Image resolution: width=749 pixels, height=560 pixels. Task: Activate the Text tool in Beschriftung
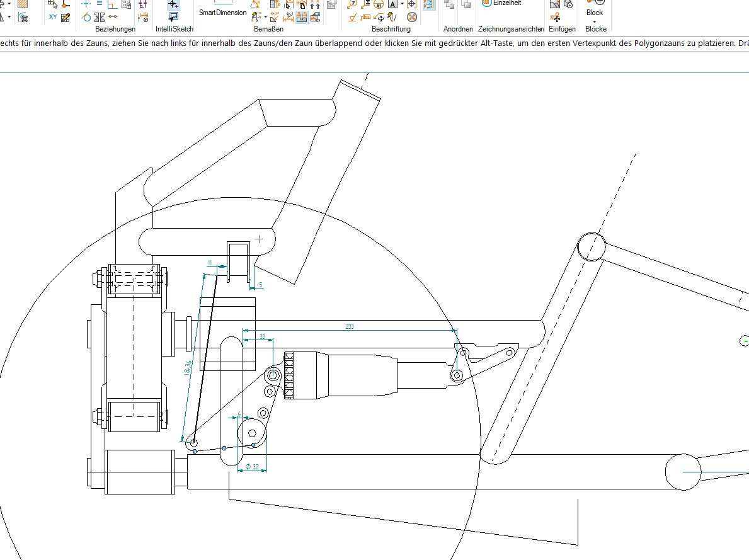click(392, 5)
